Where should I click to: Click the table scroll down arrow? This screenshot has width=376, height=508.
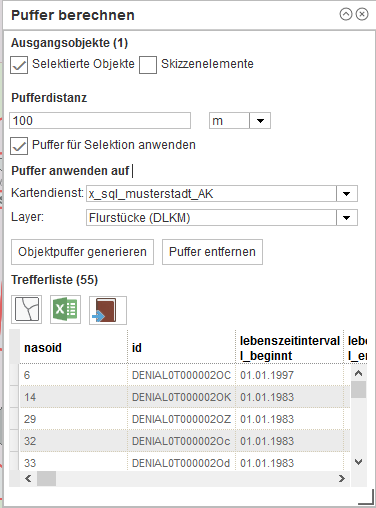[x=358, y=462]
